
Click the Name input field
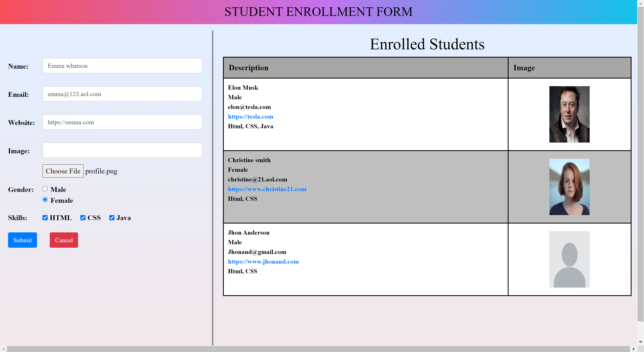click(122, 66)
